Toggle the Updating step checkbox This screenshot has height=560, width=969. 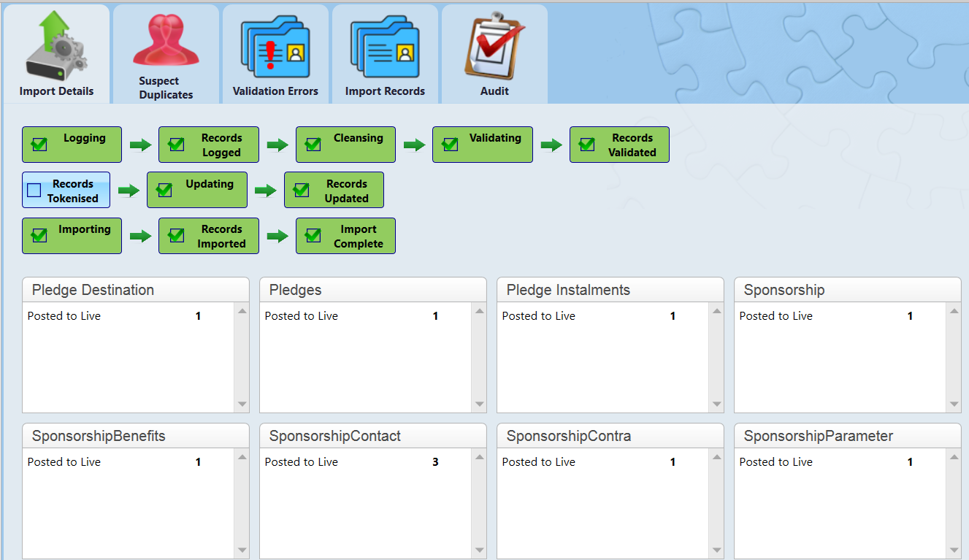pos(164,190)
